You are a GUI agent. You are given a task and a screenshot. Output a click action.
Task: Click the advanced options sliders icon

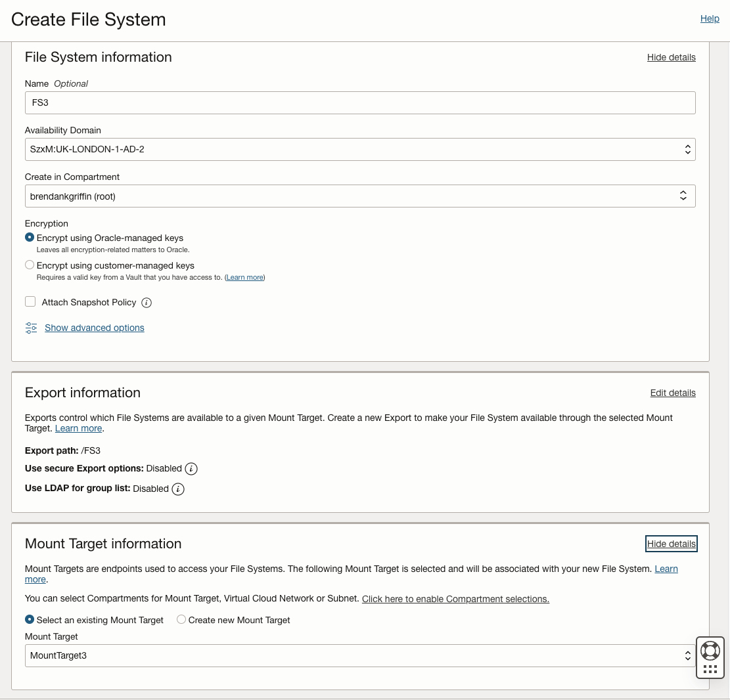pyautogui.click(x=31, y=327)
